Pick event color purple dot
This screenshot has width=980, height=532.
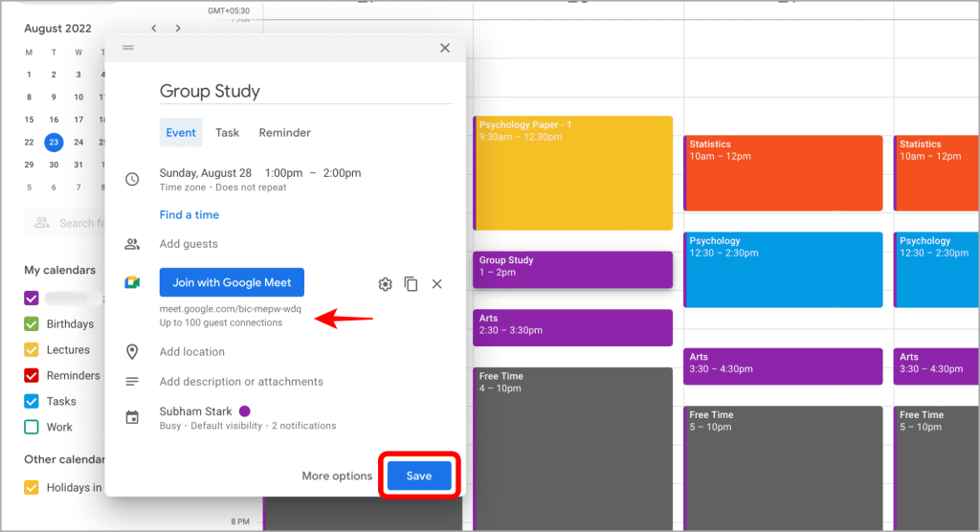[x=245, y=410]
